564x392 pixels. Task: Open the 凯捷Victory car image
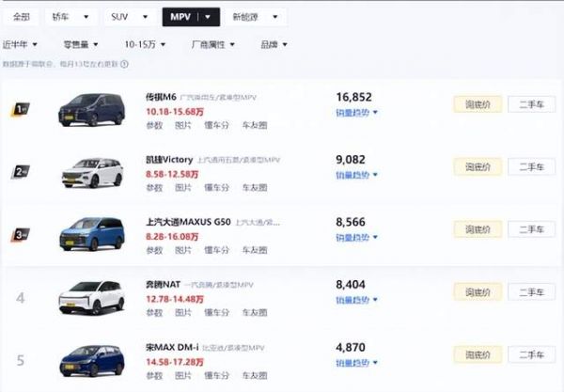pyautogui.click(x=92, y=173)
